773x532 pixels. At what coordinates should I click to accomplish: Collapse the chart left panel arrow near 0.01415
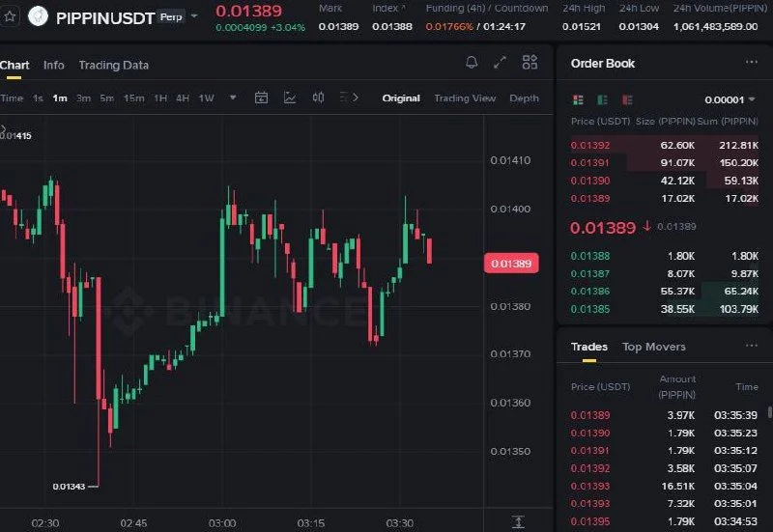[x=3, y=129]
